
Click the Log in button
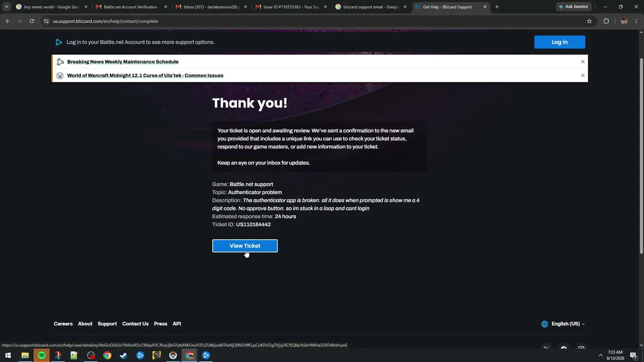(559, 42)
